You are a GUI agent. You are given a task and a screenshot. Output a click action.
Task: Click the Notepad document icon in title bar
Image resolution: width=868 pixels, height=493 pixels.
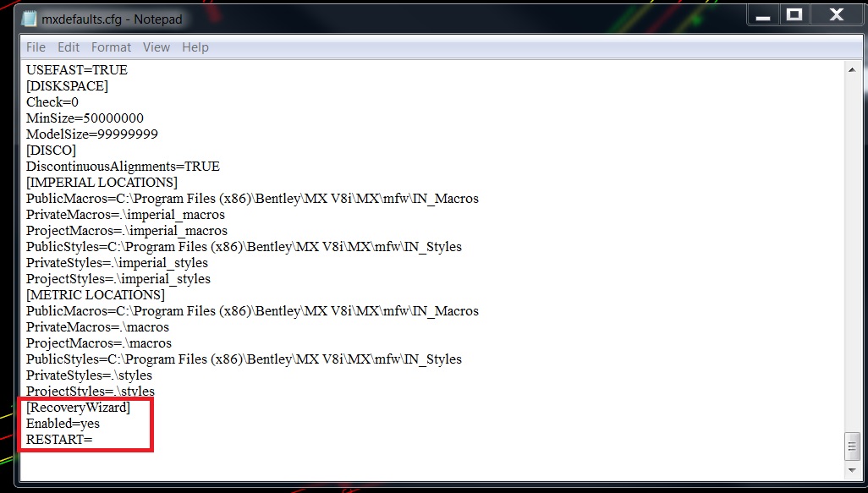(29, 19)
